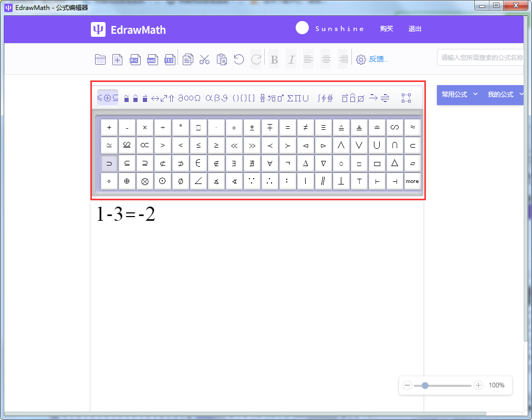Align the formula right
Viewport: 532px width, 420px height.
tap(343, 59)
